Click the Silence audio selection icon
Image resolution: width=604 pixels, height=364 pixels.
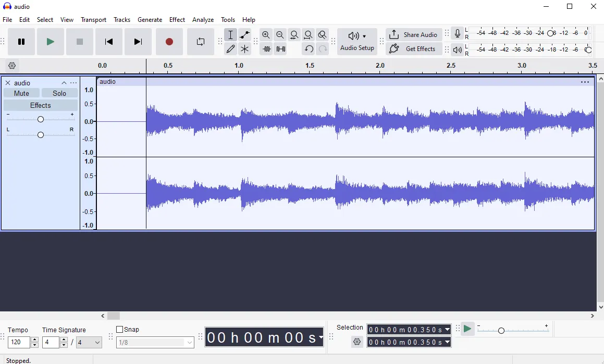click(281, 49)
